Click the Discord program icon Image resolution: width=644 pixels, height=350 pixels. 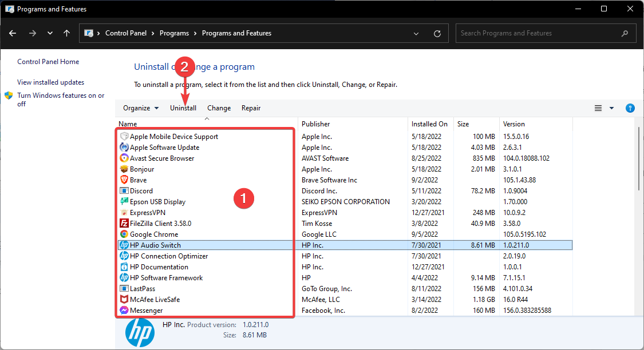click(x=124, y=191)
